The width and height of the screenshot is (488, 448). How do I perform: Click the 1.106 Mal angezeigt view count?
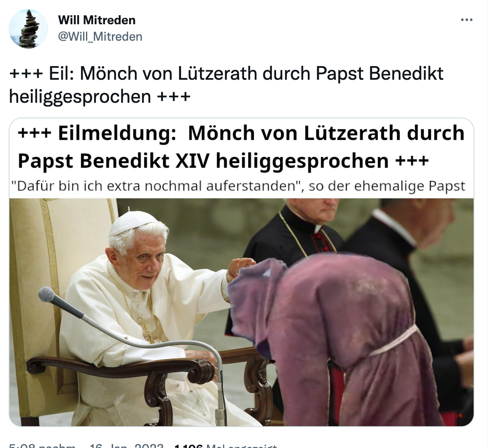[x=225, y=446]
